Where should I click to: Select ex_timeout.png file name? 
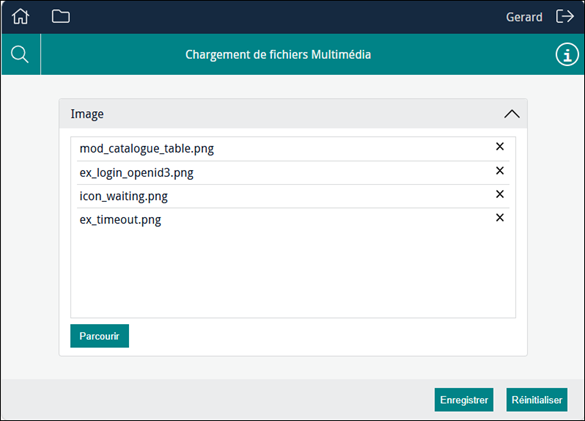120,220
